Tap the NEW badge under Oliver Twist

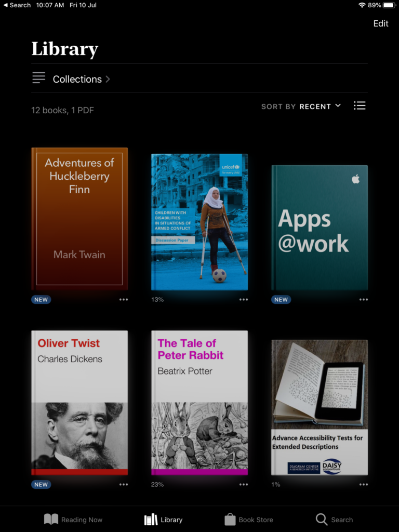[41, 485]
